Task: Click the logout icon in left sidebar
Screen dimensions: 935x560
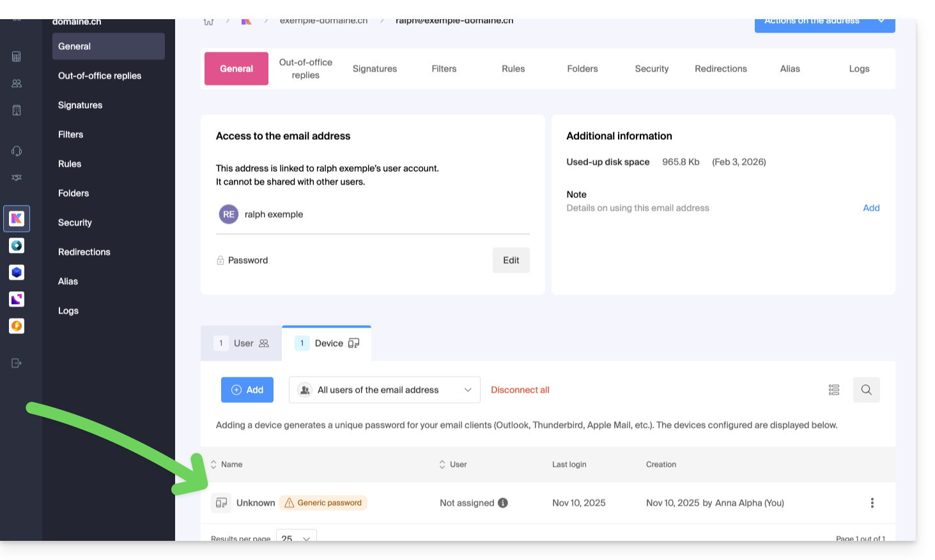Action: coord(17,363)
